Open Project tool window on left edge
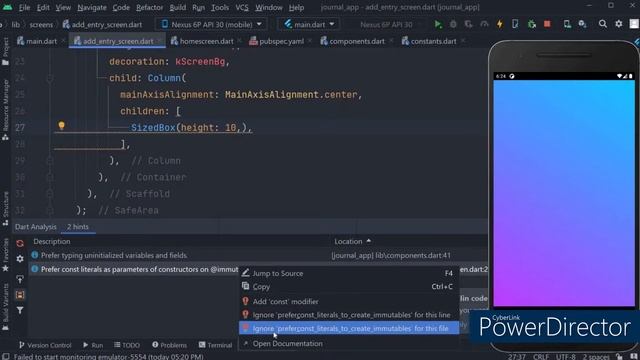The image size is (640, 360). (5, 51)
